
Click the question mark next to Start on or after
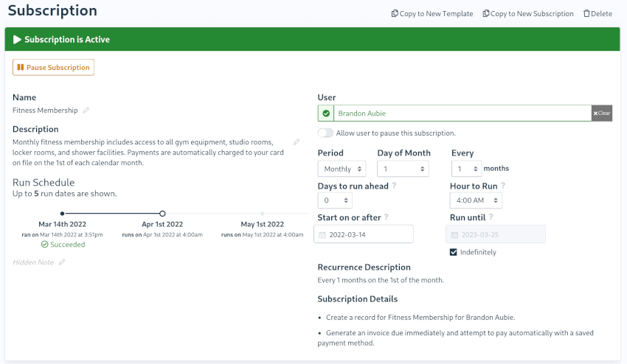[387, 217]
